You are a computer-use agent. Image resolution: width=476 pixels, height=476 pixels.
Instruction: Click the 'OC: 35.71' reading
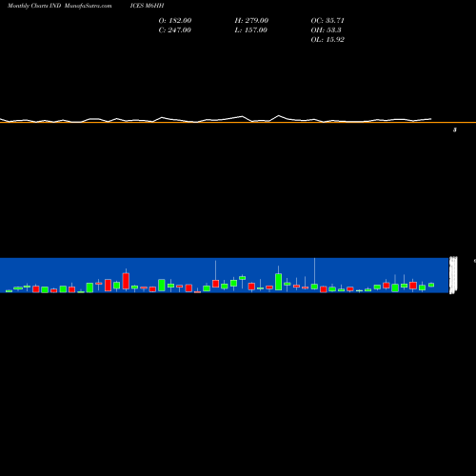(327, 21)
